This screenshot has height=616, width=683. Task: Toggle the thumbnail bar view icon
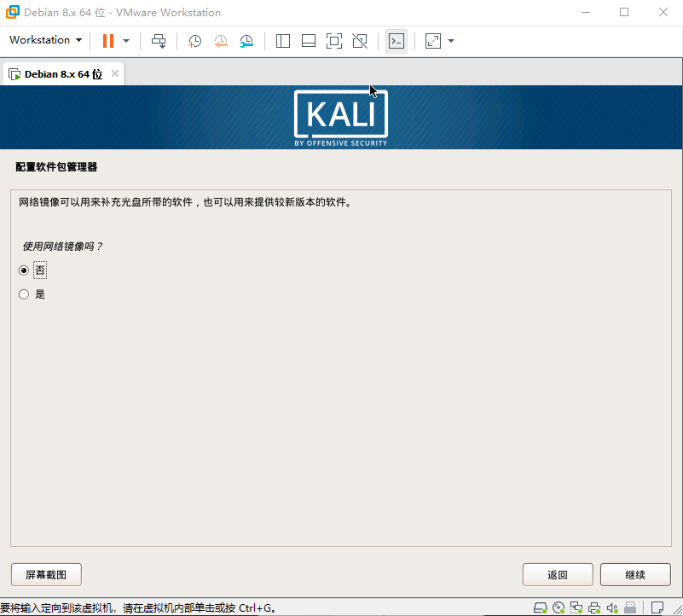[309, 41]
